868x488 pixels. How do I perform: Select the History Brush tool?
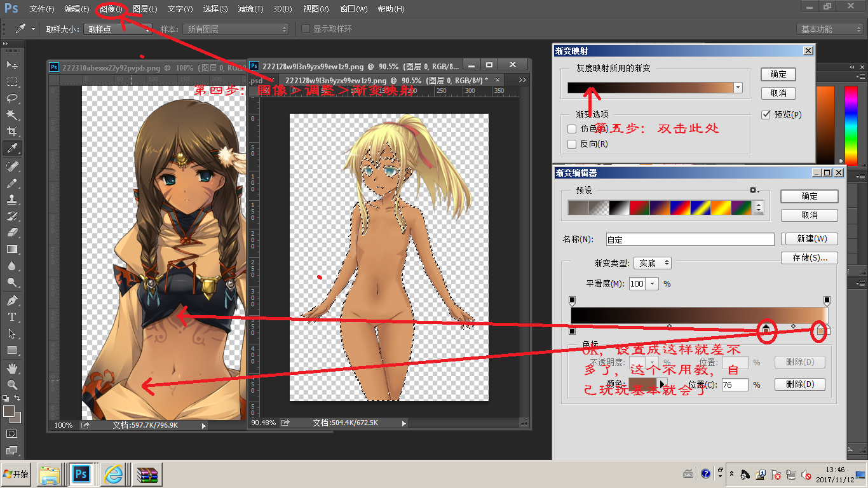click(x=12, y=215)
